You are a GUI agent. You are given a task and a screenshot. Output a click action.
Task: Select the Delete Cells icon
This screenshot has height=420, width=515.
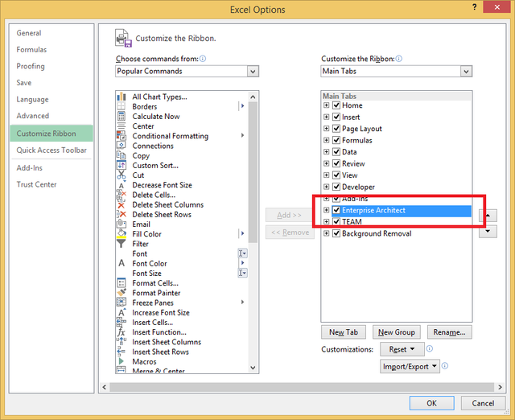[x=122, y=195]
